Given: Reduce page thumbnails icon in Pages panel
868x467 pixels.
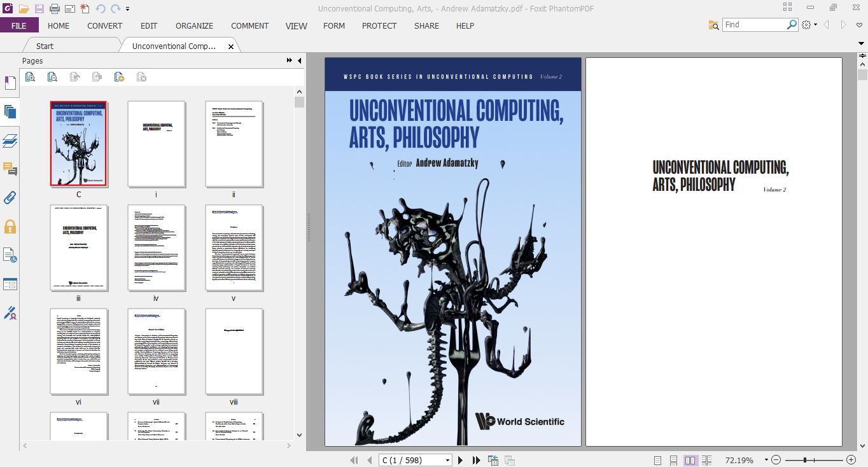Looking at the screenshot, I should click(52, 77).
